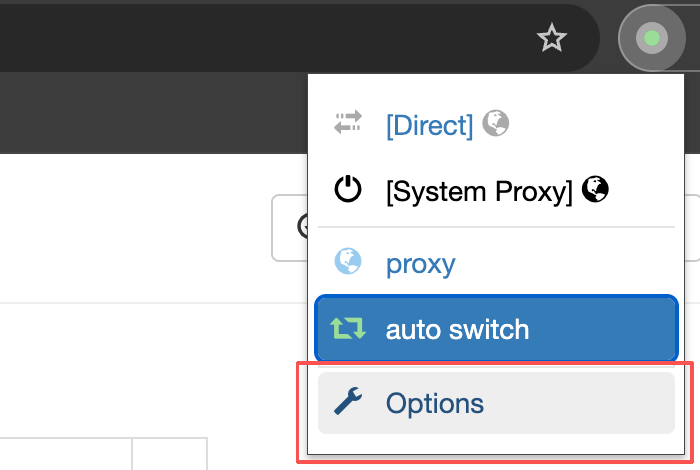Viewport: 700px width, 470px height.
Task: Click the black globe after [System Proxy]
Action: tap(595, 188)
